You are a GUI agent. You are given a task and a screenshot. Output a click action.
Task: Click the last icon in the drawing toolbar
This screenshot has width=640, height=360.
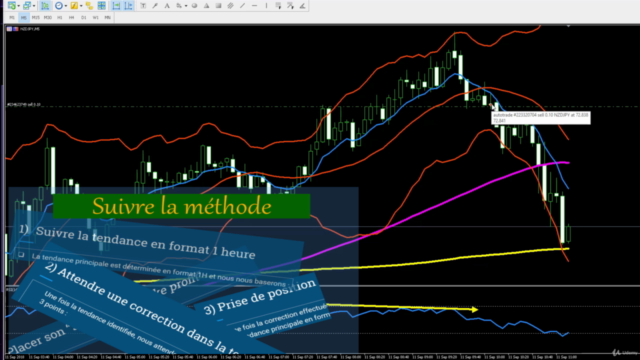[302, 6]
